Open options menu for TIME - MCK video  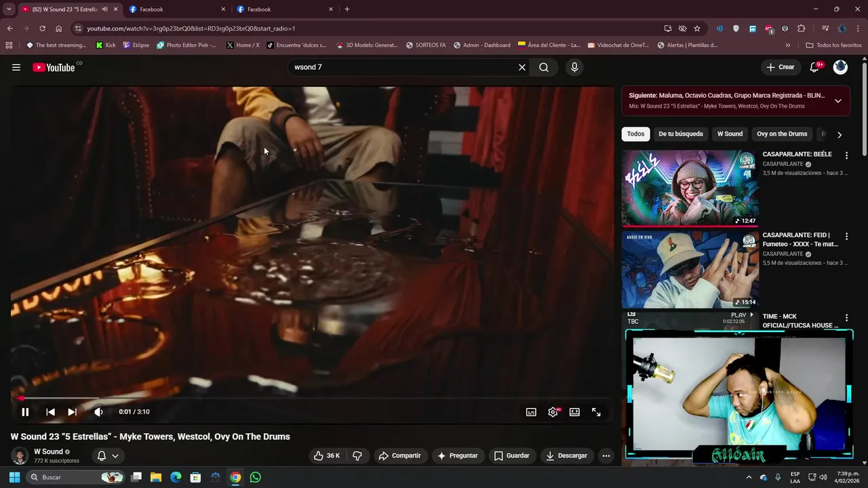[x=846, y=318]
